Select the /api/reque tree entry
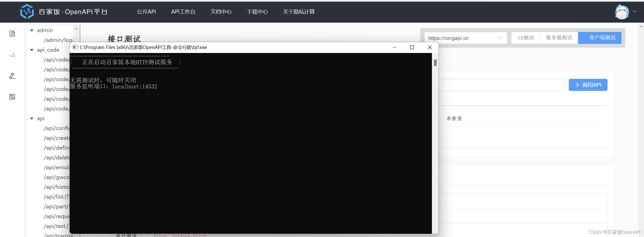Viewport: 644px width, 237px height. (57, 216)
